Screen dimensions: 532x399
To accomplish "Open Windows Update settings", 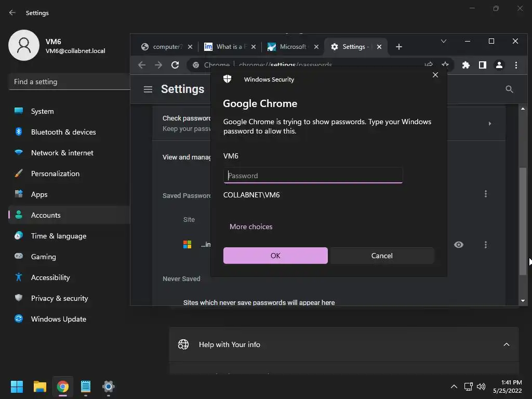I will click(69, 319).
